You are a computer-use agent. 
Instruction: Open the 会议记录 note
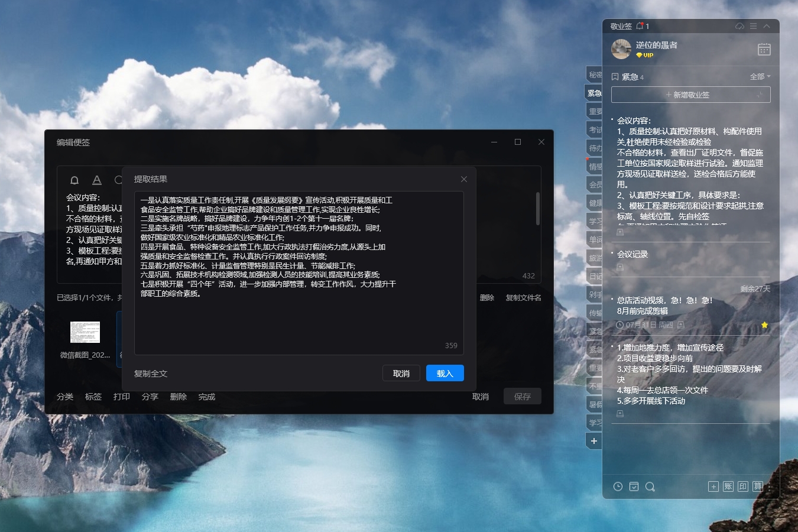[x=632, y=254]
